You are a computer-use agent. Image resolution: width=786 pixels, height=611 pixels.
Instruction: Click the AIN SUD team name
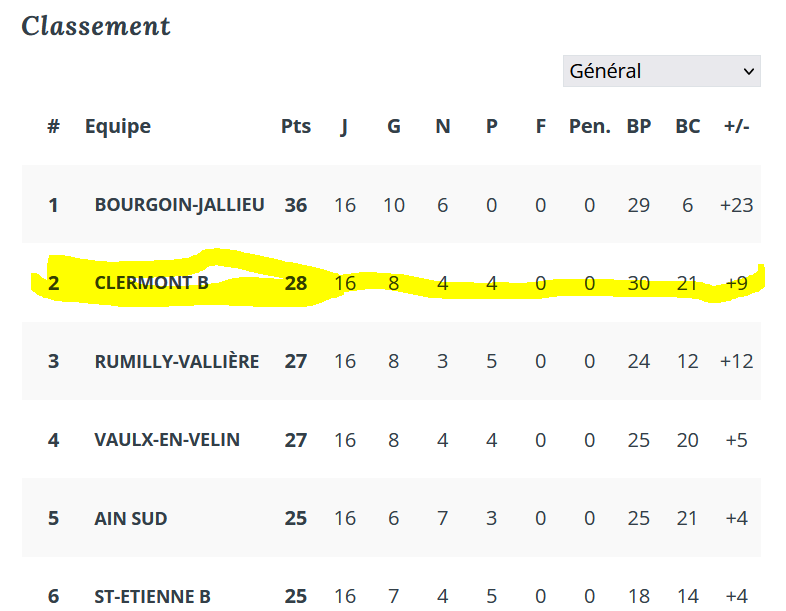pos(131,518)
